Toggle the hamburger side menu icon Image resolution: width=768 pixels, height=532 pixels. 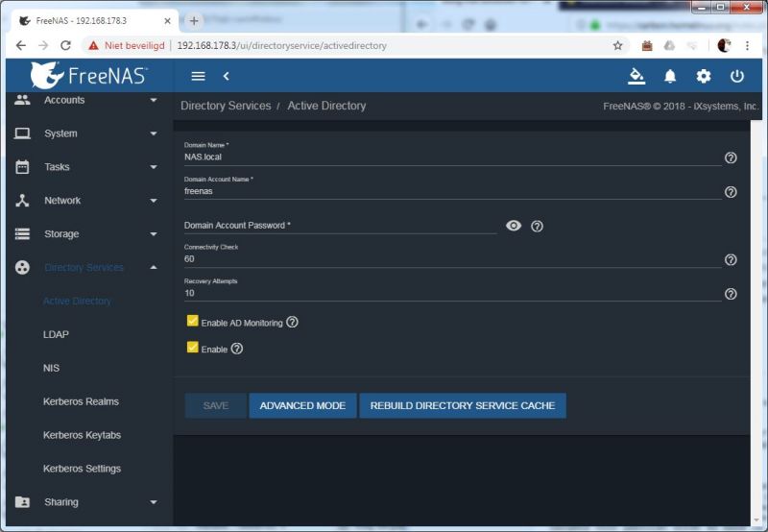click(198, 76)
